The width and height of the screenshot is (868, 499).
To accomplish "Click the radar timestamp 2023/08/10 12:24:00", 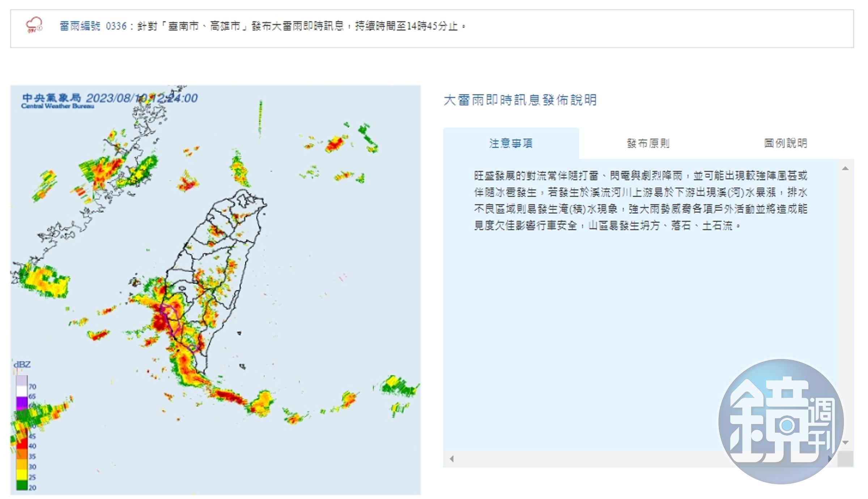I will pyautogui.click(x=142, y=98).
